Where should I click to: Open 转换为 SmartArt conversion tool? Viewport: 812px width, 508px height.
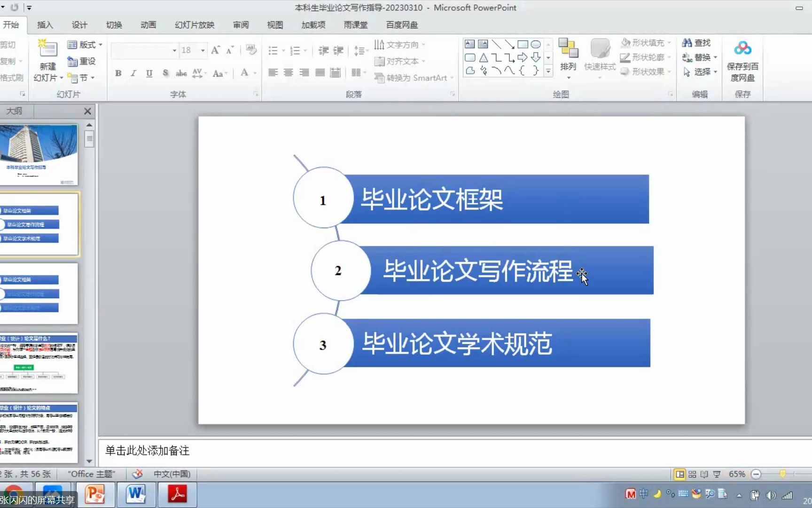click(x=413, y=78)
